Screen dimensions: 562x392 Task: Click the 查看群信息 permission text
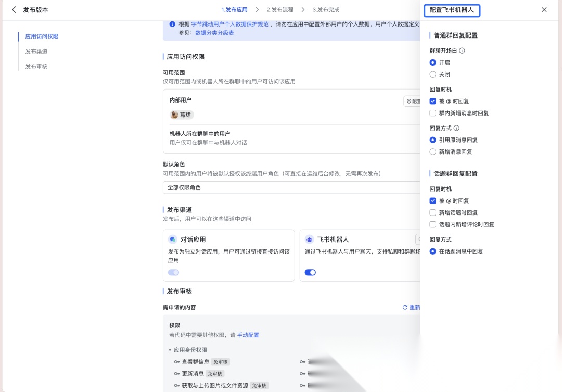[195, 362]
